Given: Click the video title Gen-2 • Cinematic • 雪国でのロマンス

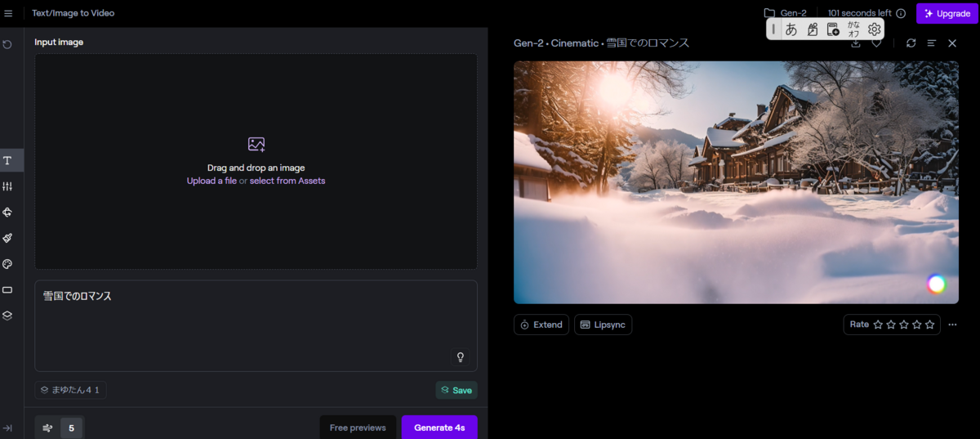Looking at the screenshot, I should tap(601, 43).
